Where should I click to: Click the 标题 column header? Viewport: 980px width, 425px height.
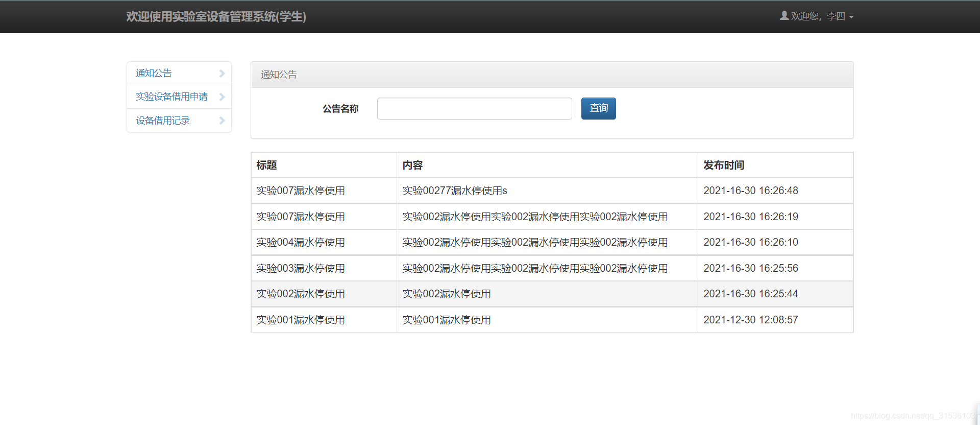click(x=324, y=165)
